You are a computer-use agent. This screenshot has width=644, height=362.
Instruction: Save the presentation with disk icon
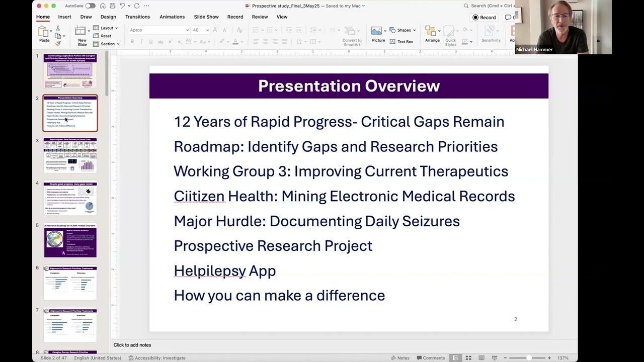point(112,6)
